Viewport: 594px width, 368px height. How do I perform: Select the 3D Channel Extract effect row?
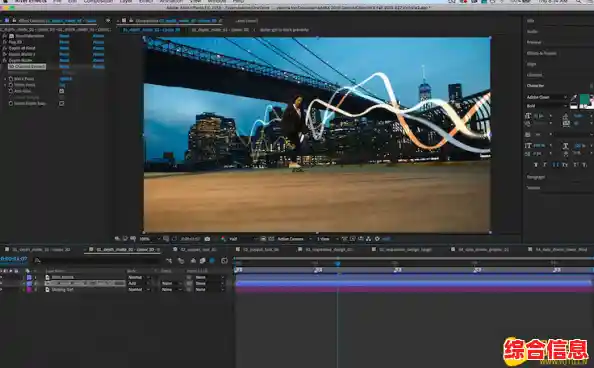click(27, 66)
